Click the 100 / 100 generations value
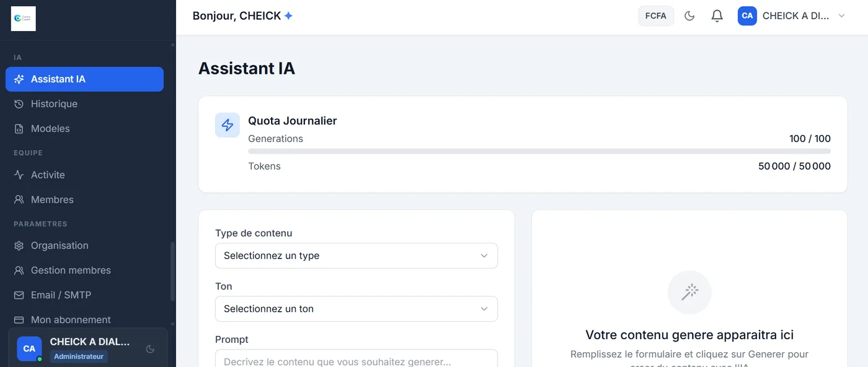868x367 pixels. (x=810, y=139)
